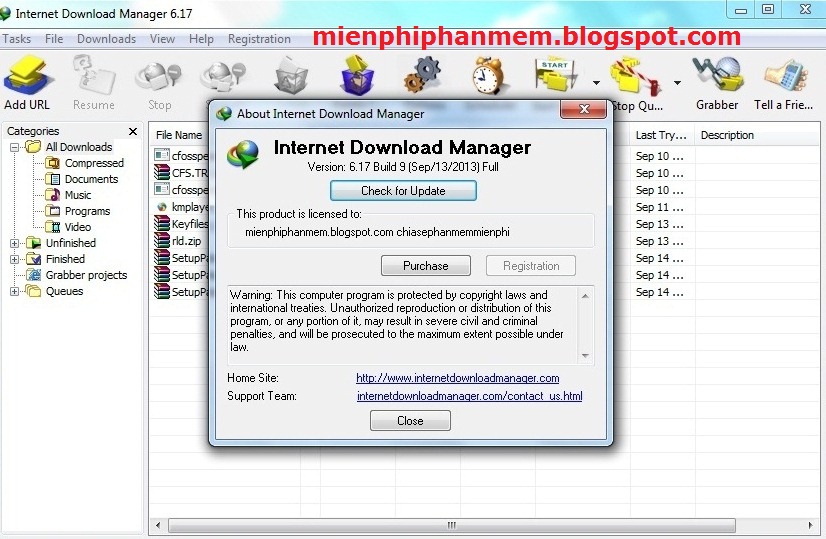This screenshot has width=826, height=539.
Task: Click the Delete Completed purple bin icon
Action: [x=357, y=76]
